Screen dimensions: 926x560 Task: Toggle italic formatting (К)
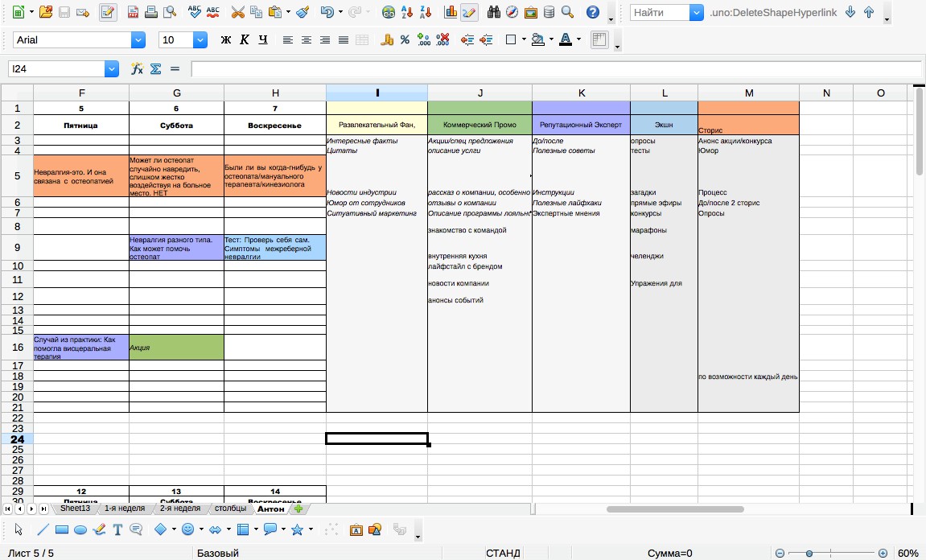click(x=245, y=39)
